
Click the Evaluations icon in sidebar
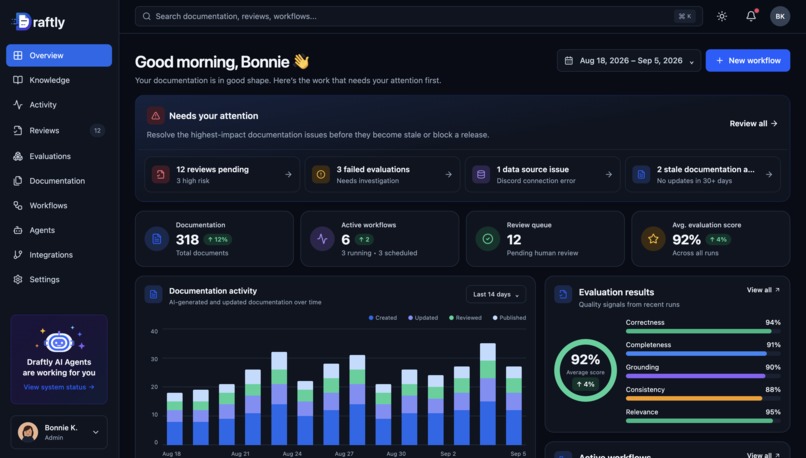18,156
